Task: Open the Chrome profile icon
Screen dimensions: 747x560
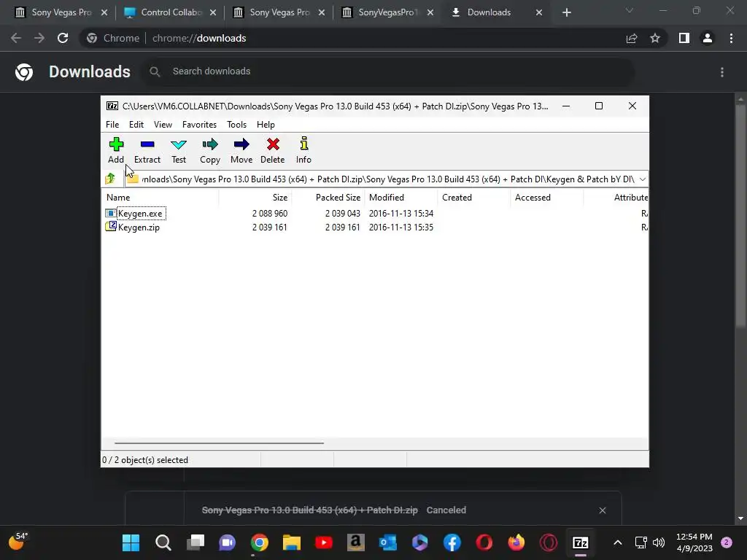Action: (708, 38)
